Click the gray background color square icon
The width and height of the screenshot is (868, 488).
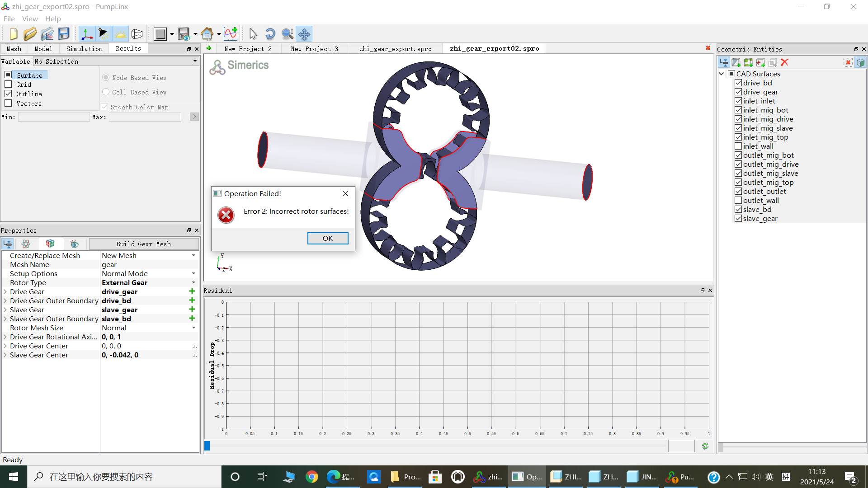pyautogui.click(x=160, y=34)
